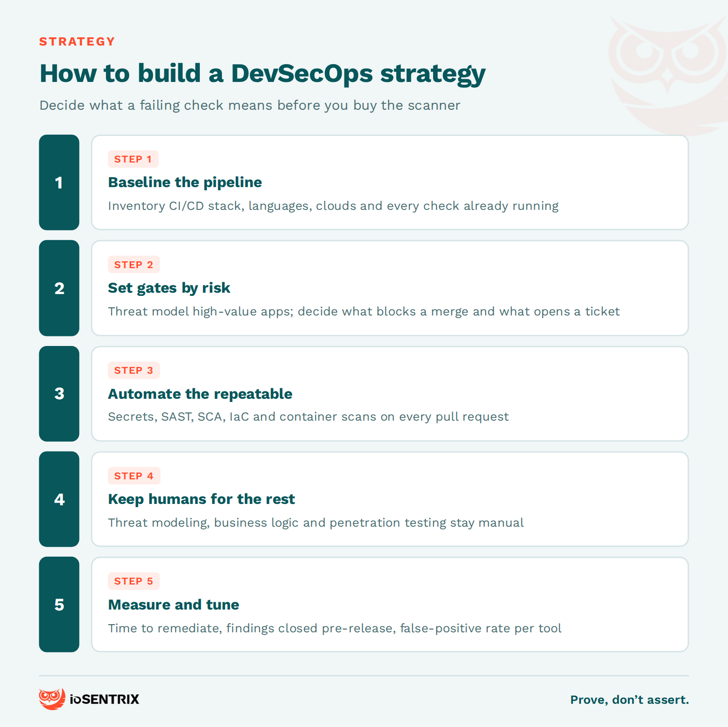Image resolution: width=728 pixels, height=727 pixels.
Task: Click the subtitle 'Decide what a failing check means'
Action: coord(250,106)
